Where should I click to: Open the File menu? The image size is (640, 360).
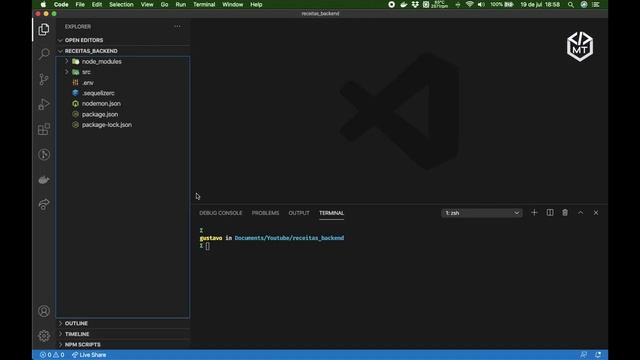click(80, 4)
